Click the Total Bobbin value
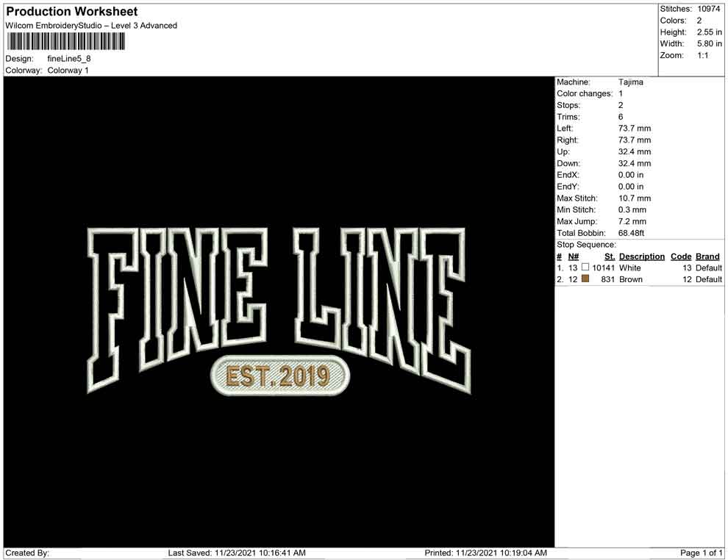Screen dimensions: 728x560 click(x=631, y=233)
